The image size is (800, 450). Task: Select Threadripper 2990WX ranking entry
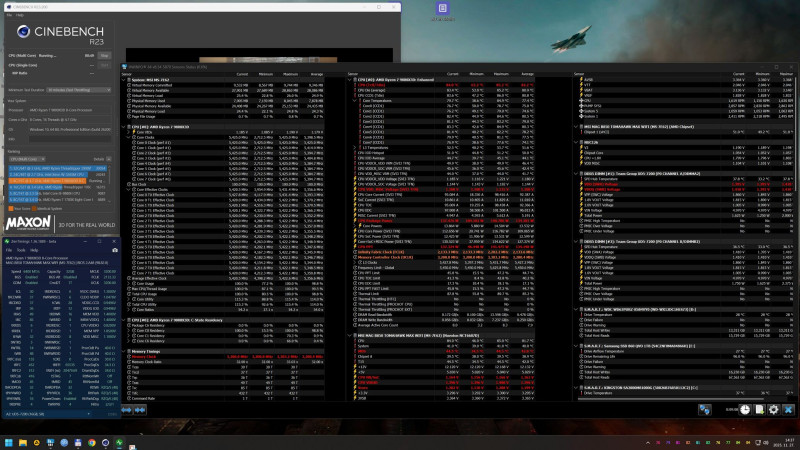tap(58, 168)
